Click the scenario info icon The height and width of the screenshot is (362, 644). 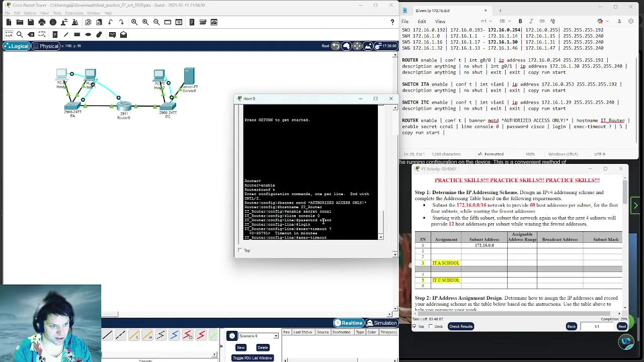[232, 336]
